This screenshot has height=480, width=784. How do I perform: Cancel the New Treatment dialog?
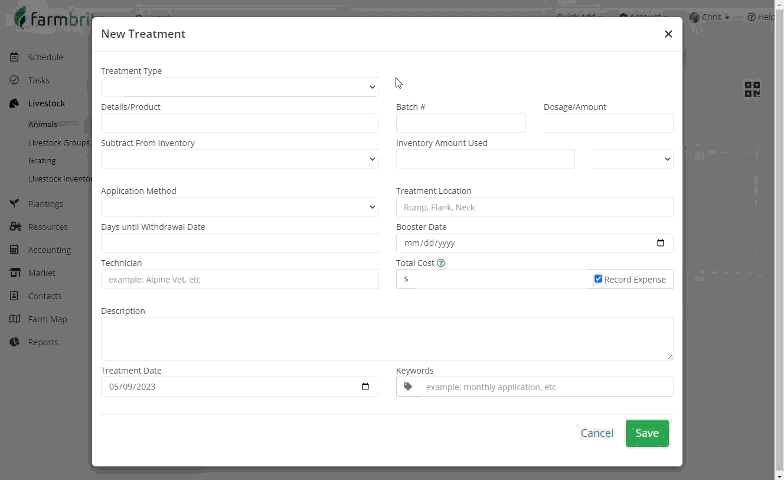(x=597, y=433)
